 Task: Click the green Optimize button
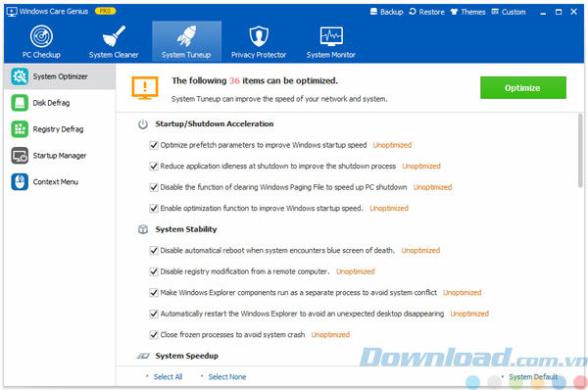tap(523, 88)
